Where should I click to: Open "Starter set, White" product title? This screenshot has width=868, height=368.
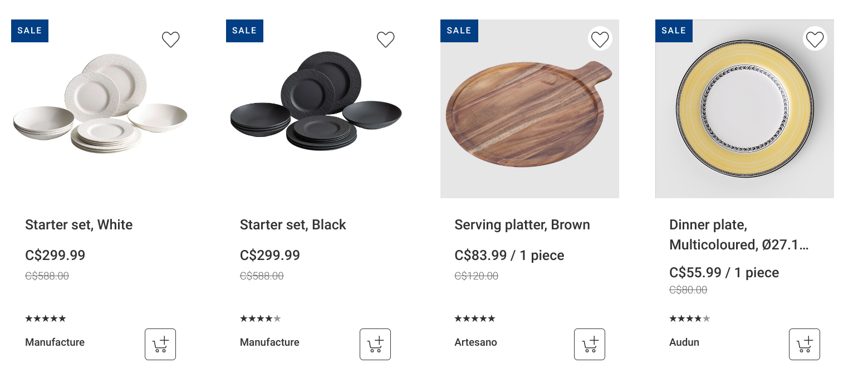tap(79, 225)
